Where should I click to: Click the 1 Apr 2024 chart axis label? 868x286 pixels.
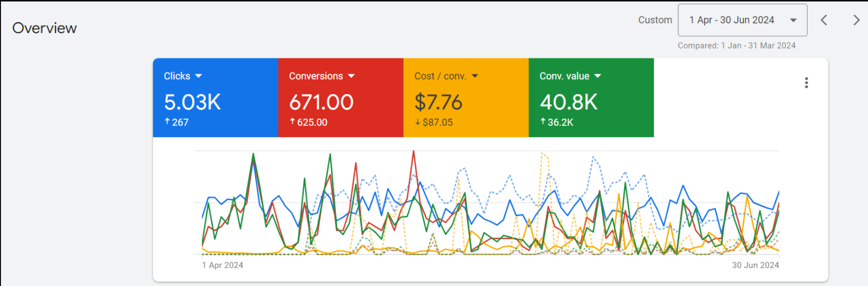click(223, 265)
